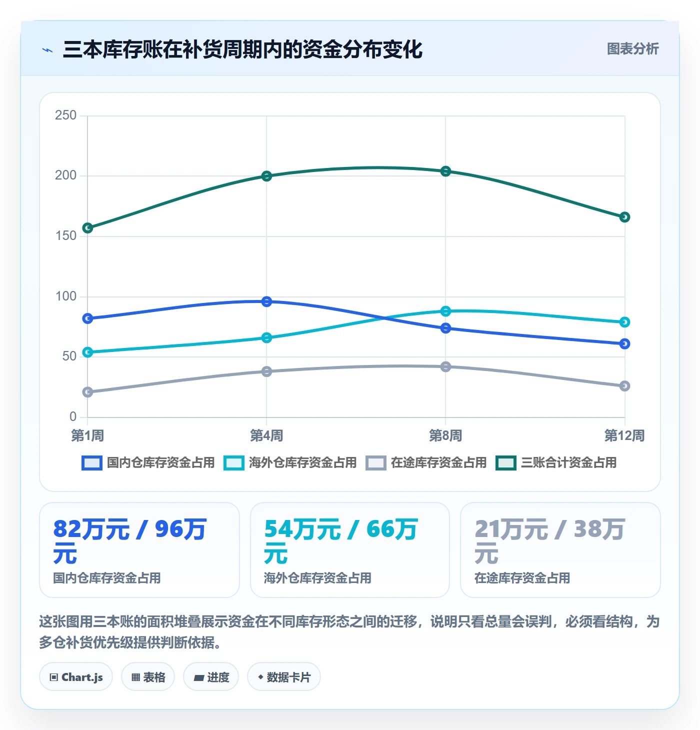Toggle the 三账合计资金占用 legend swatch
Image resolution: width=700 pixels, height=730 pixels.
tap(506, 463)
